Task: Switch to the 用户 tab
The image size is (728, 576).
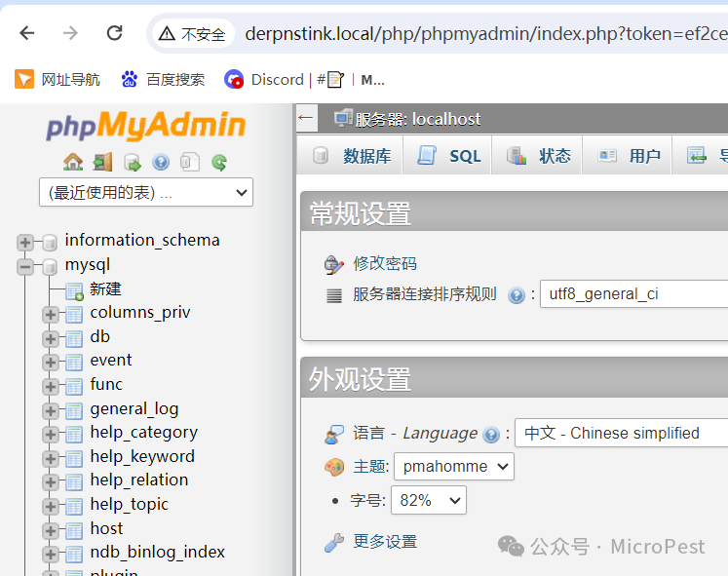Action: point(628,156)
